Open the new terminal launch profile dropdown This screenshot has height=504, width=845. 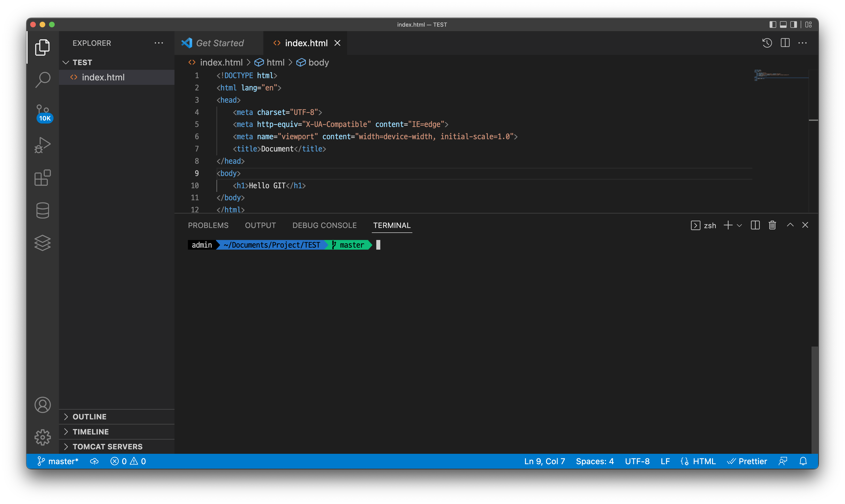click(x=739, y=226)
